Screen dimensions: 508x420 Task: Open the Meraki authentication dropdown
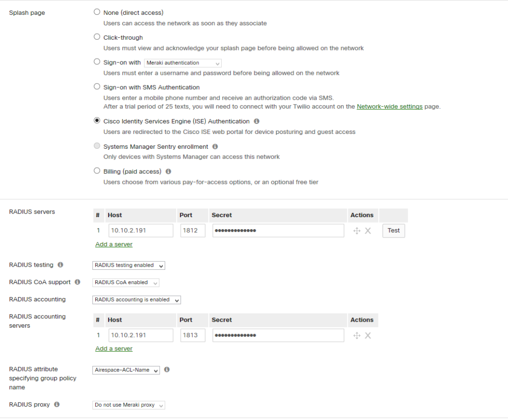point(183,63)
